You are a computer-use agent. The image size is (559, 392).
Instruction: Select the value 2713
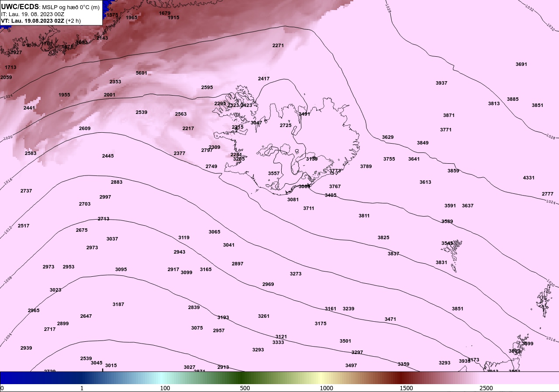104,219
